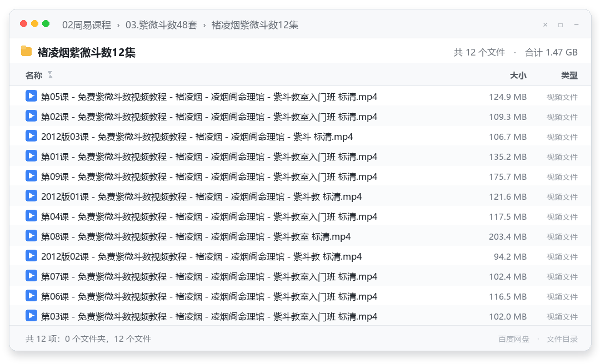
Task: Click the 135.2 MB size value
Action: pyautogui.click(x=508, y=157)
